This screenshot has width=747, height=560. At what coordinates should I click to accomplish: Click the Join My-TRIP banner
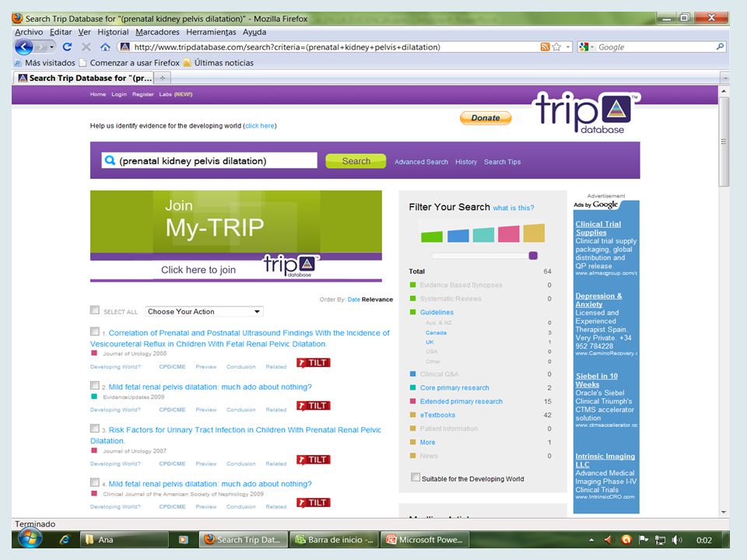coord(236,236)
